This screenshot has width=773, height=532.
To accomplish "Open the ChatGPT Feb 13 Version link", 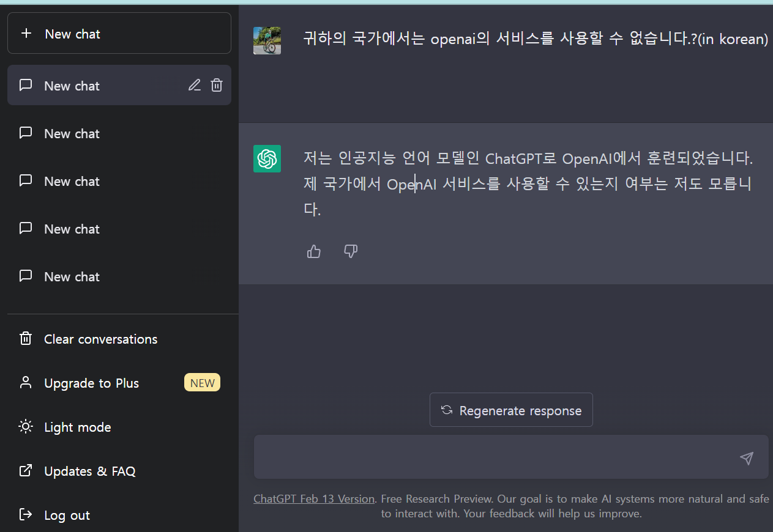I will (x=314, y=498).
